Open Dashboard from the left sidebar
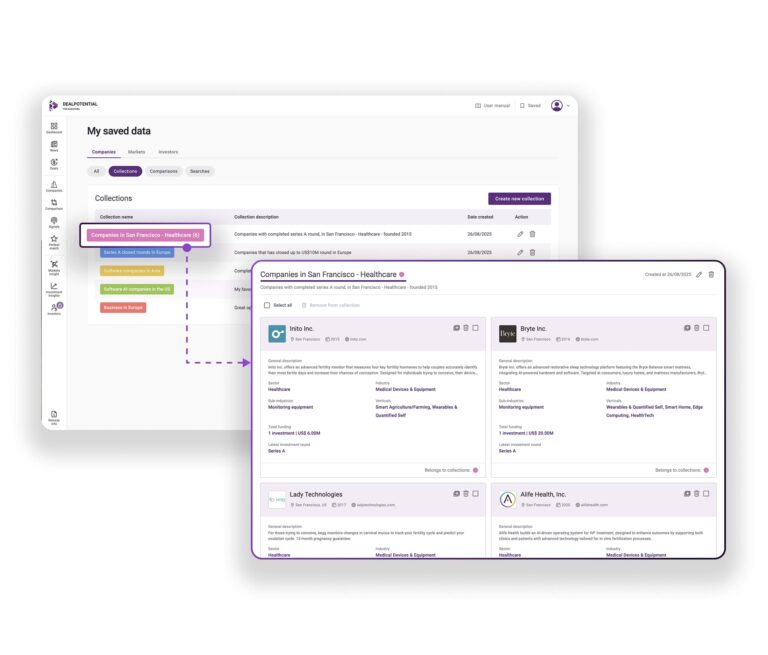768x655 pixels. click(54, 126)
